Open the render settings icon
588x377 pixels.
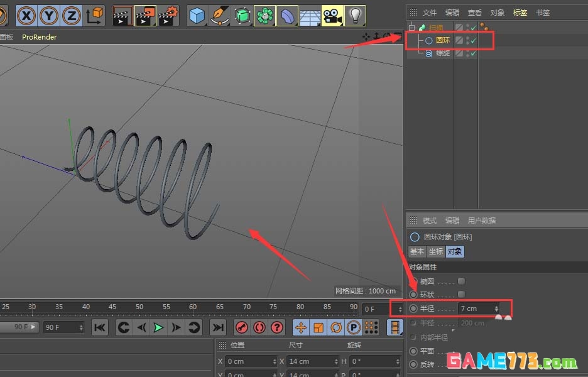click(168, 16)
